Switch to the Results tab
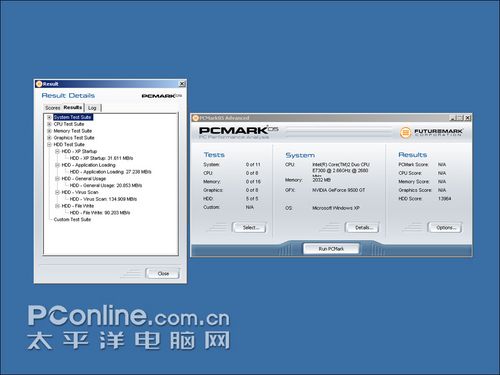500x375 pixels. (73, 107)
